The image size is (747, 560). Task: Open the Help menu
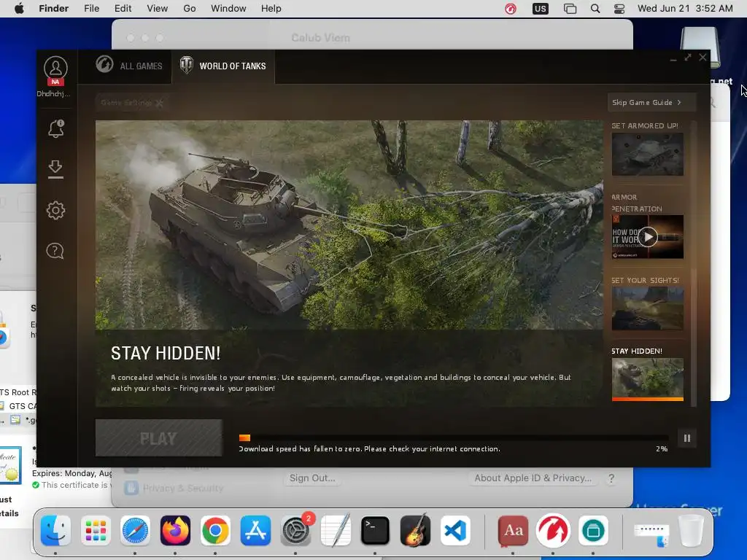271,9
